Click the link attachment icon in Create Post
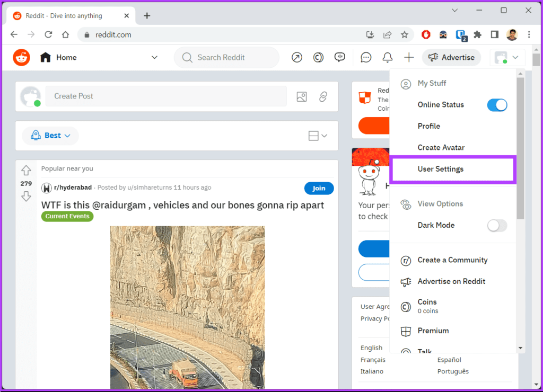This screenshot has width=543, height=392. (x=323, y=96)
